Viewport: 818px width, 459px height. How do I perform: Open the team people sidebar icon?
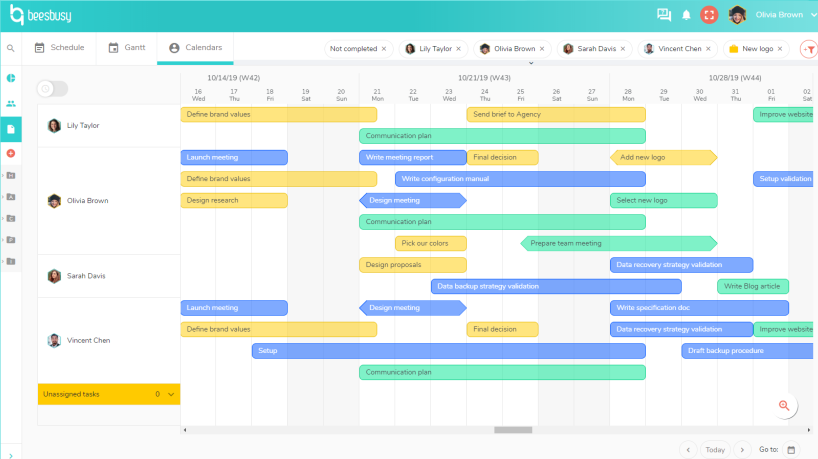tap(10, 104)
